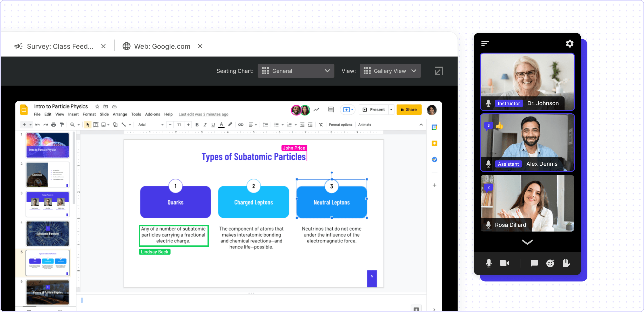Toggle the camera on or off
Image resolution: width=644 pixels, height=312 pixels.
[x=504, y=263]
